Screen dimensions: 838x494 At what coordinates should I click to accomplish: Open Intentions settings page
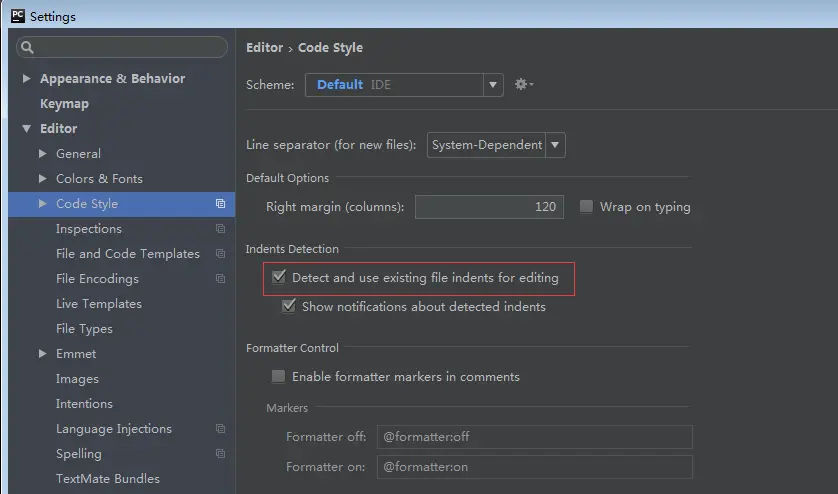coord(84,404)
